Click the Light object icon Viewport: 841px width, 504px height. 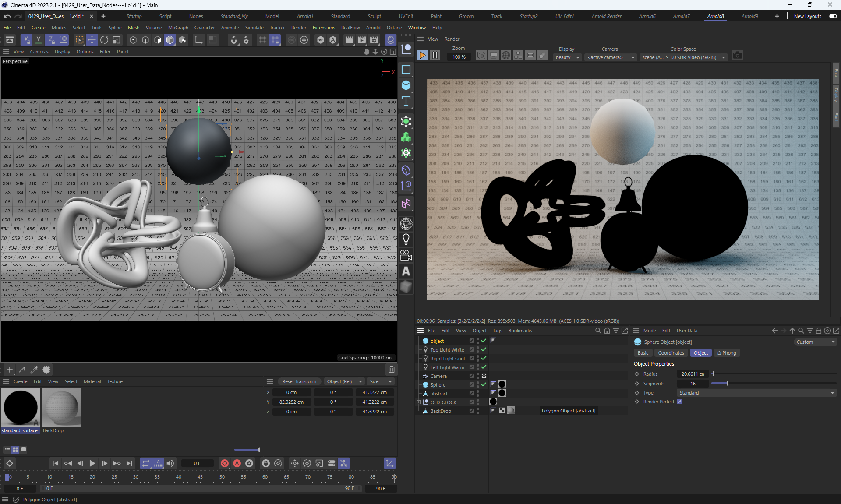pyautogui.click(x=406, y=239)
